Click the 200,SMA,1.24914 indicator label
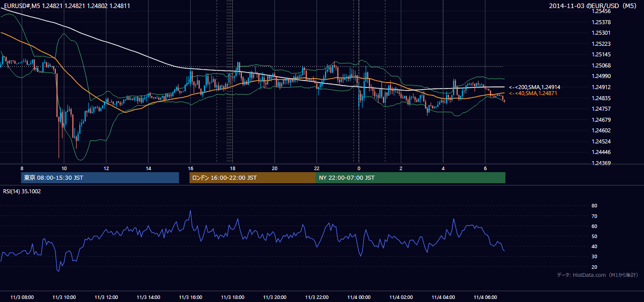Image resolution: width=644 pixels, height=302 pixels. coord(535,87)
